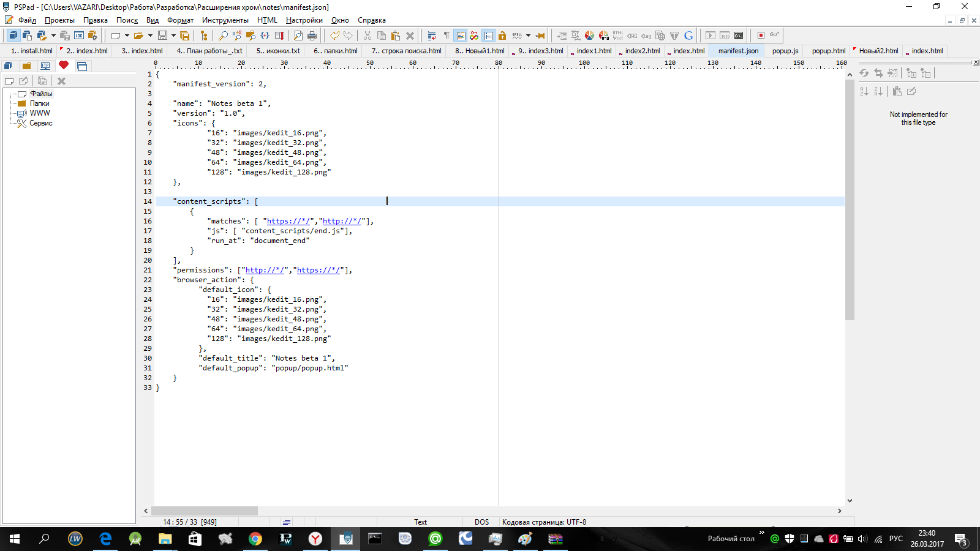The image size is (980, 551).
Task: Open the Open file dropdown arrow
Action: pyautogui.click(x=150, y=36)
